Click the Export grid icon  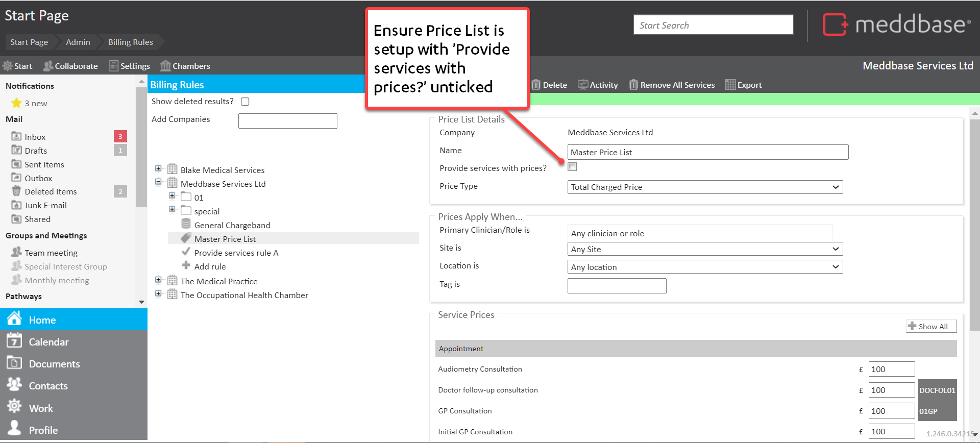[730, 85]
